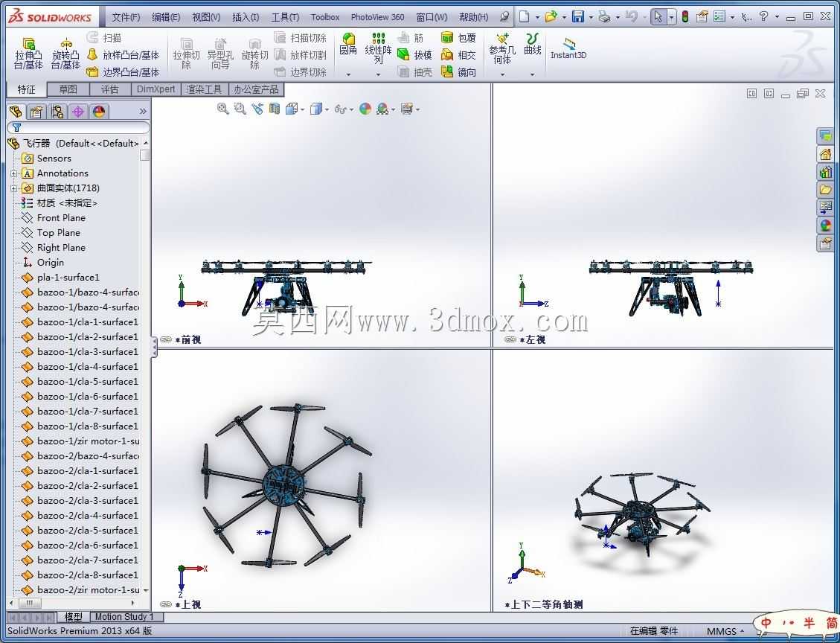Screen dimensions: 840x643
Task: Select the Lofted Boss/Base (放样凸台/基体) command
Action: point(124,54)
